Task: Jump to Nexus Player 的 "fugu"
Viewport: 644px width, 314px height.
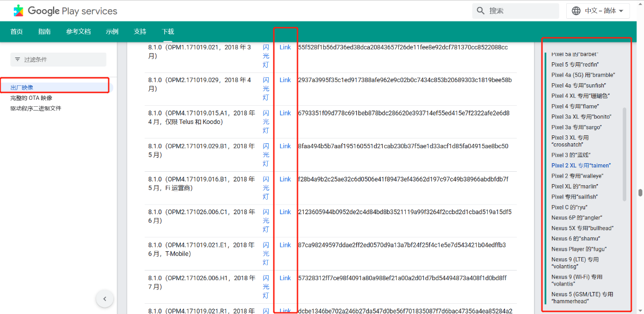Action: coord(580,249)
